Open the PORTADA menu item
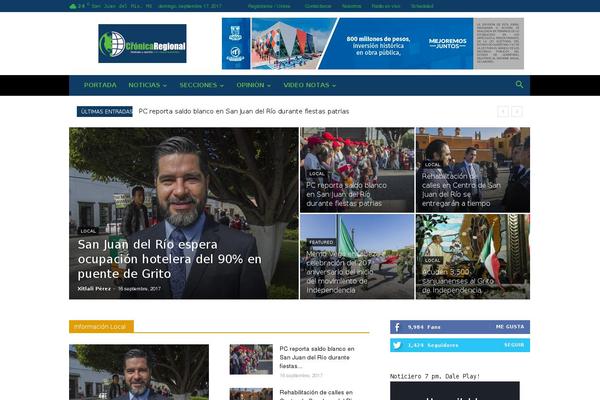Image resolution: width=600 pixels, height=400 pixels. point(100,85)
